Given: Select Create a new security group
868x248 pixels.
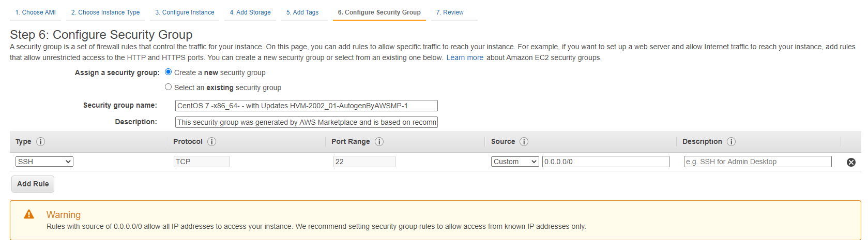Looking at the screenshot, I should pos(169,72).
